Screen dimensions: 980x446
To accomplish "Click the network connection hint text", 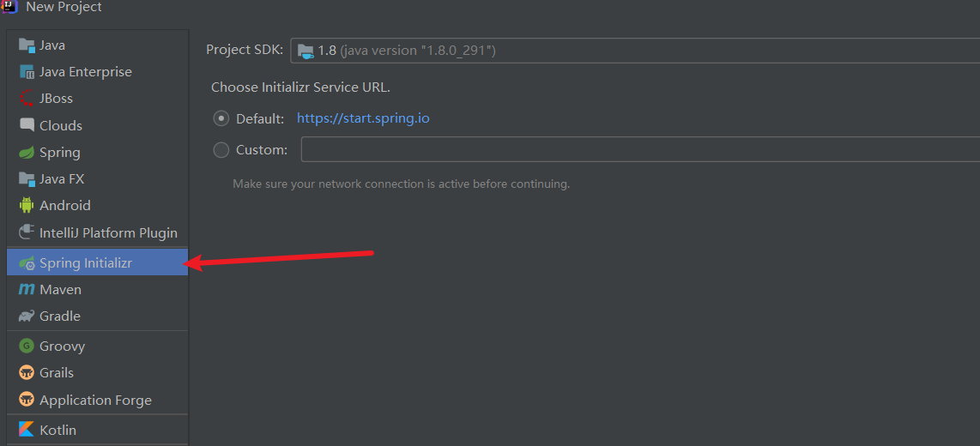I will pyautogui.click(x=402, y=184).
